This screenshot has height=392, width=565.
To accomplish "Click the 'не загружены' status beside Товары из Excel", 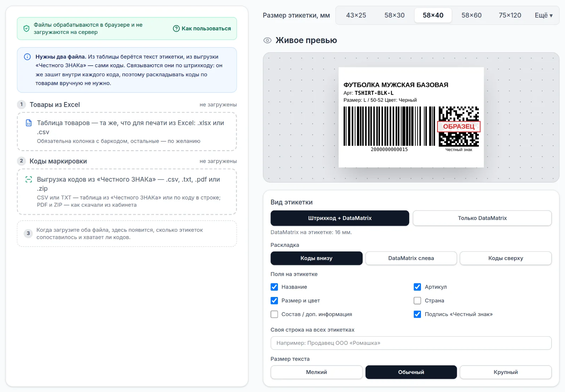I will point(218,105).
